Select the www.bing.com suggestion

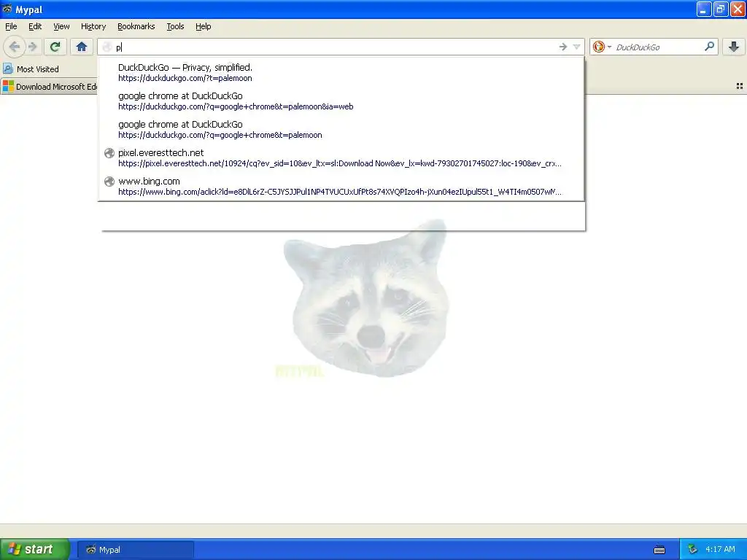341,187
